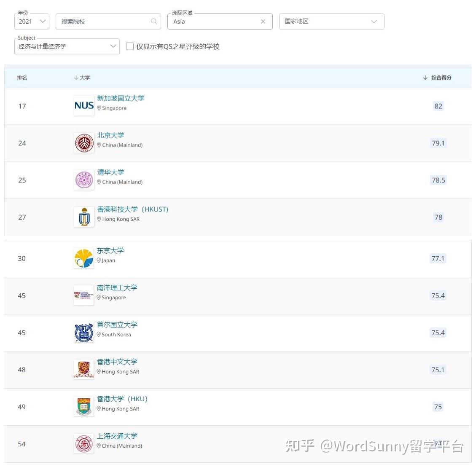Open the 南洋理工大学 link

[117, 288]
